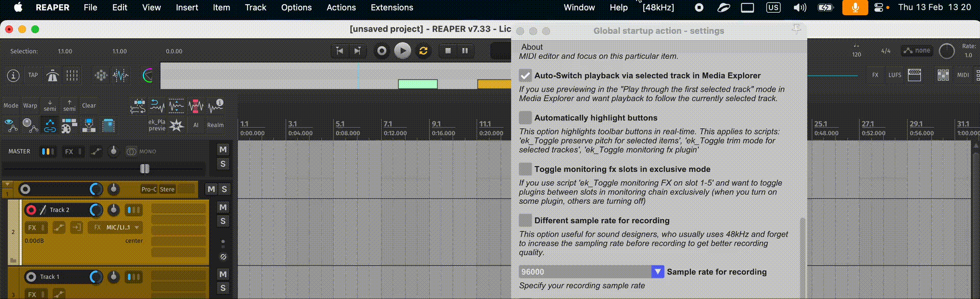The height and width of the screenshot is (299, 980).
Task: Mute the MASTER track
Action: 223,149
